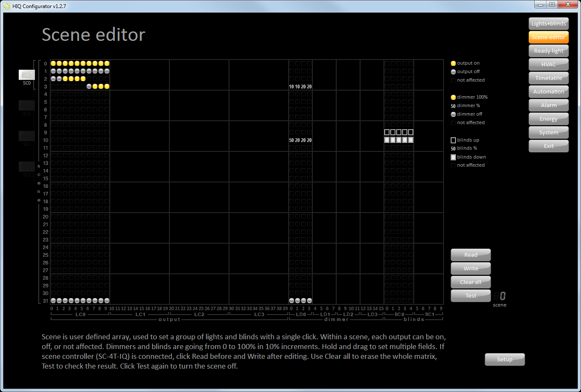The width and height of the screenshot is (581, 392).
Task: Switch to the HVAC section
Action: click(x=549, y=65)
